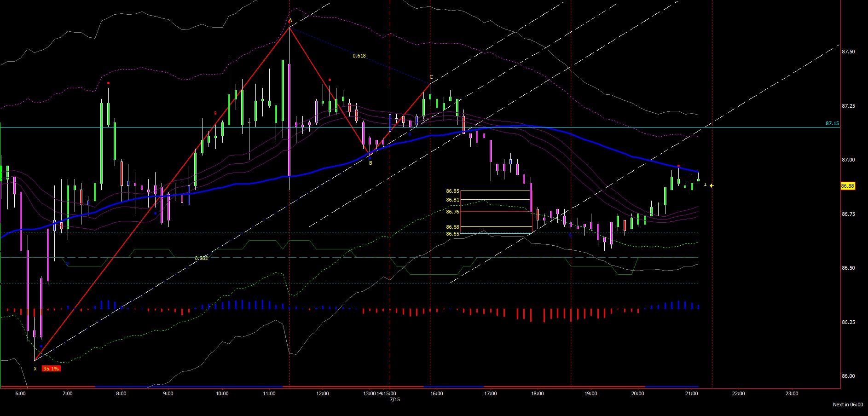Select the 23:00 time axis label
Viewport: 868px width, 416px height.
792,393
